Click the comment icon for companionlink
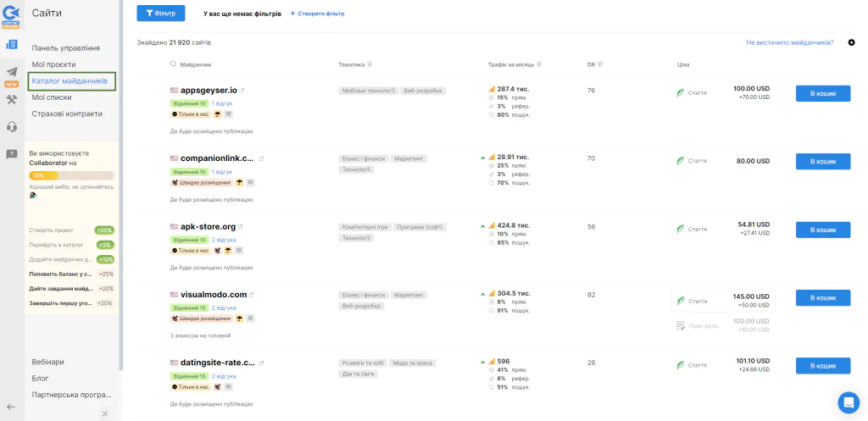The width and height of the screenshot is (868, 421). point(250,182)
